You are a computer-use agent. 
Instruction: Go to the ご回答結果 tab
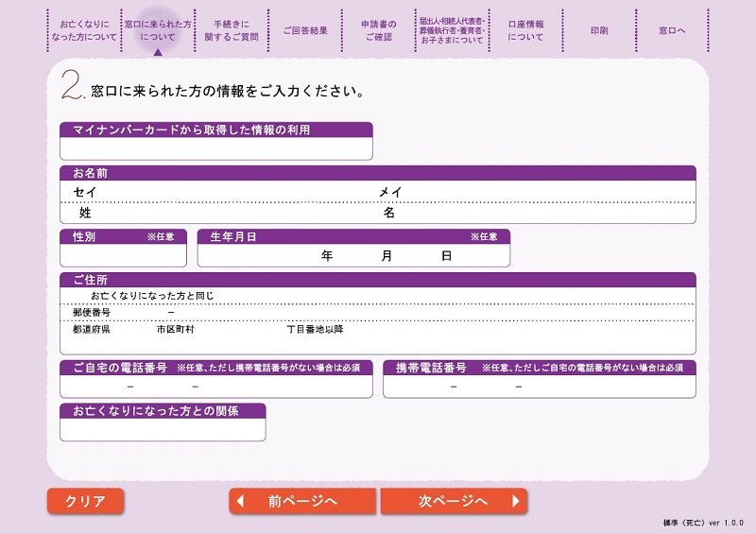[x=305, y=30]
